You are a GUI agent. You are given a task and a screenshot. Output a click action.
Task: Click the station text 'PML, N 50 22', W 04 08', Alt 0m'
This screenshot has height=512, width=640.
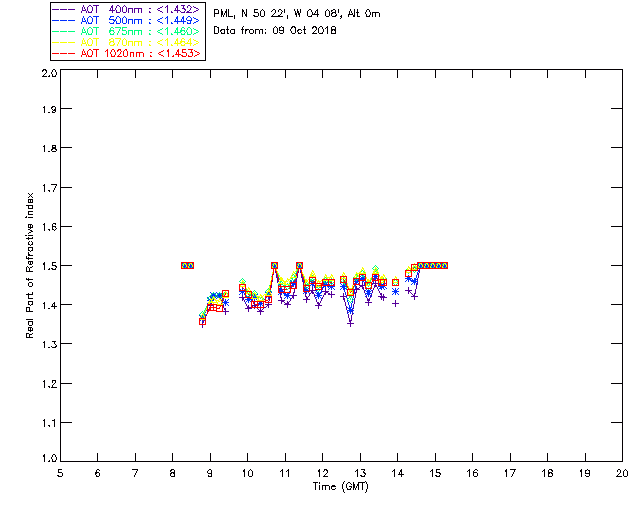tap(297, 14)
